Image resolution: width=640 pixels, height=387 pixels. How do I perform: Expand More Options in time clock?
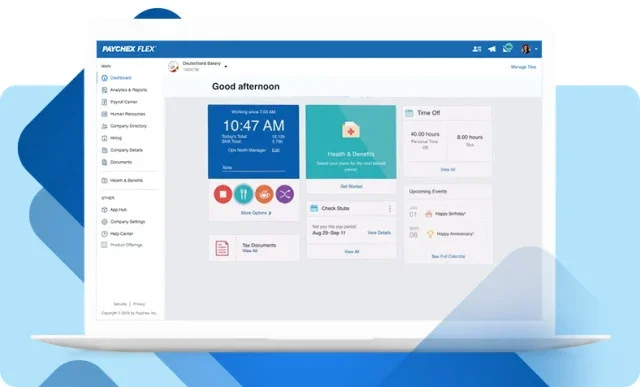[256, 213]
